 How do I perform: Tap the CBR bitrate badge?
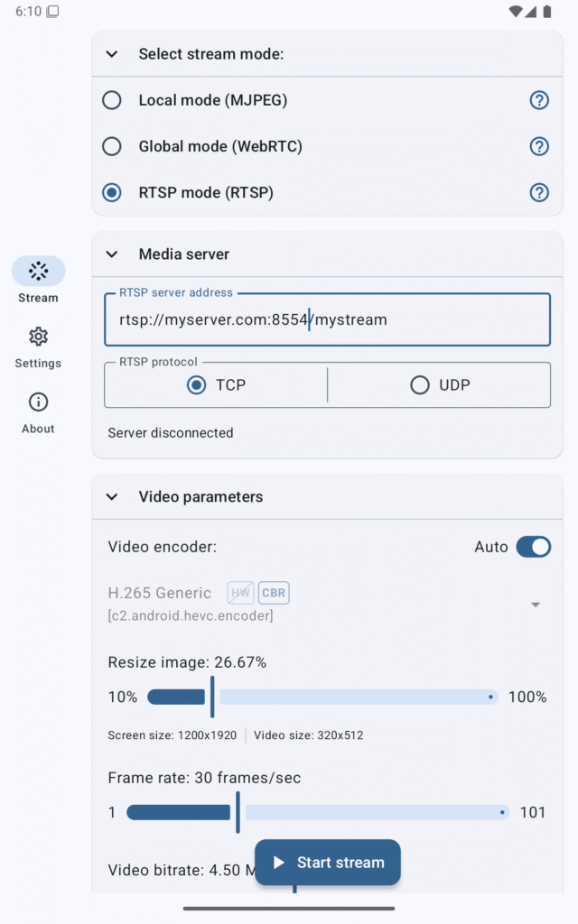(274, 593)
